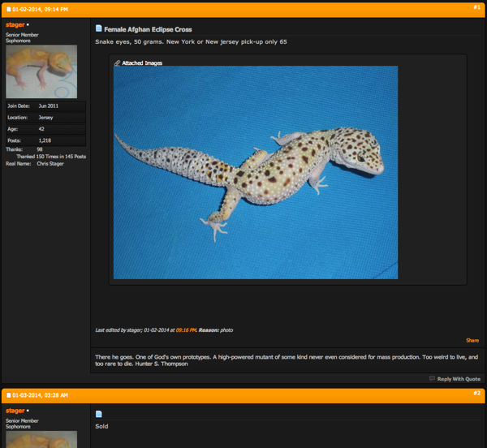Image resolution: width=487 pixels, height=448 pixels.
Task: Click the Thanks count 98
Action: (x=40, y=149)
